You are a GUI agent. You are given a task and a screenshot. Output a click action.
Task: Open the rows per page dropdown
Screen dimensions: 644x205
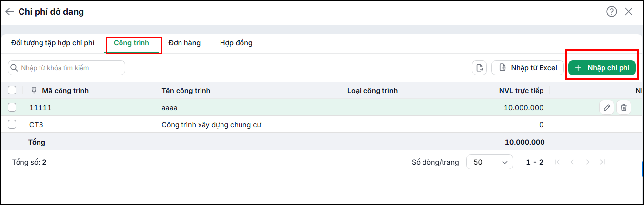click(x=490, y=162)
